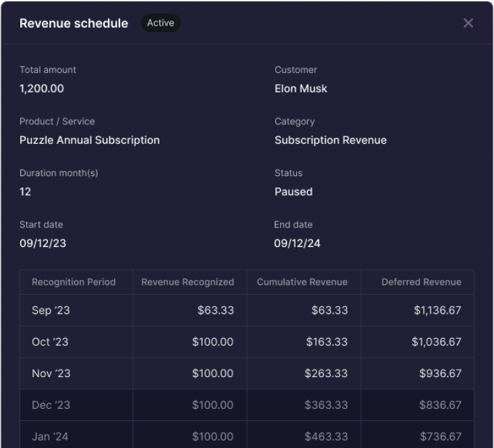The width and height of the screenshot is (494, 448).
Task: Click the start date 09/12/23
Action: [x=43, y=244]
